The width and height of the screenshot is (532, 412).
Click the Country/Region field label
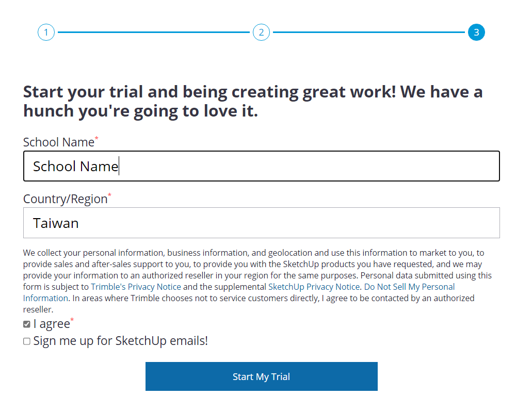click(65, 199)
